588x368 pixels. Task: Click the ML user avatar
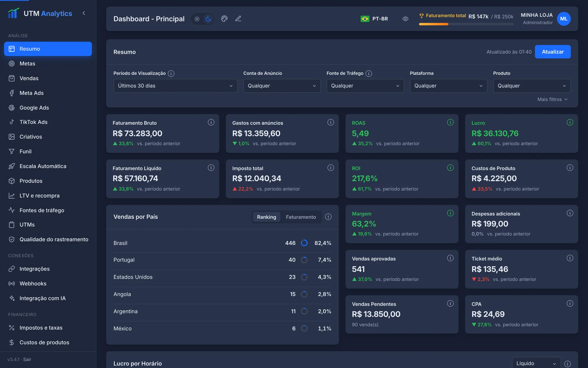[x=564, y=19]
